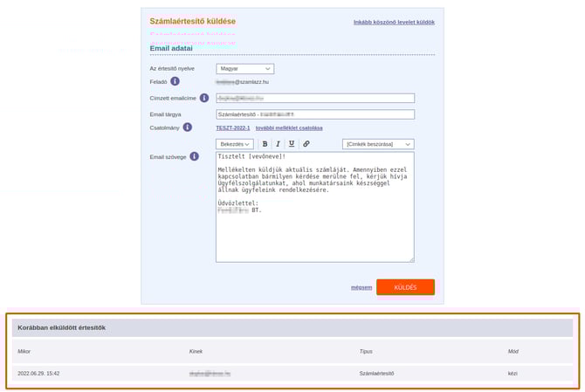This screenshot has width=585, height=392.
Task: Click into the Címzett emailcíme field
Action: 314,99
